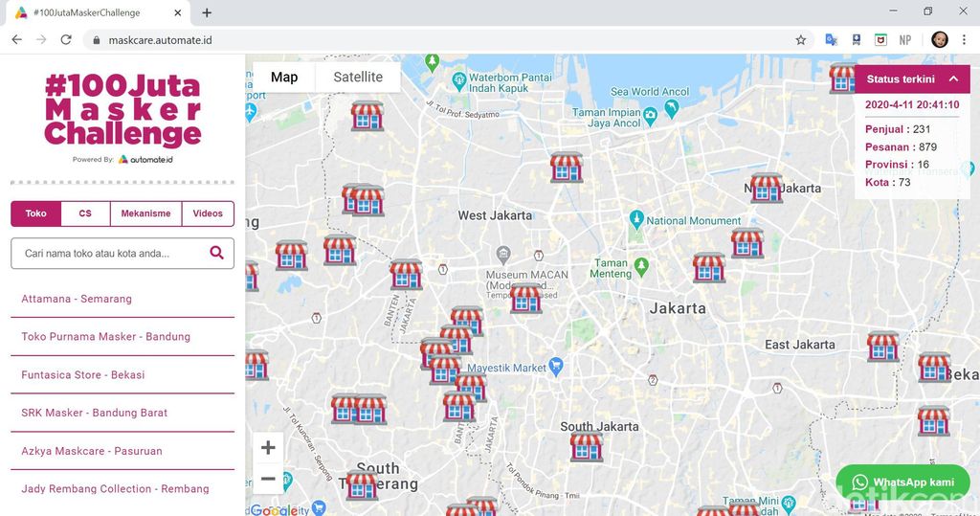980x516 pixels.
Task: Go back to previous page
Action: tap(17, 39)
